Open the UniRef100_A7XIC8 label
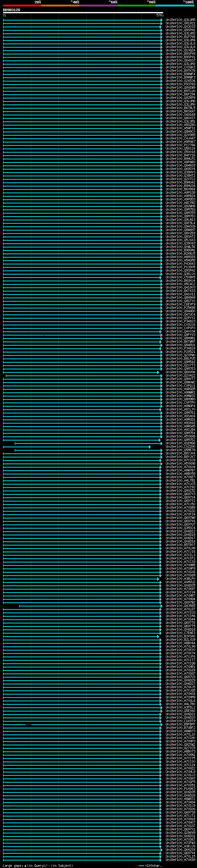Screen dimensions: 197x868 (180, 460)
